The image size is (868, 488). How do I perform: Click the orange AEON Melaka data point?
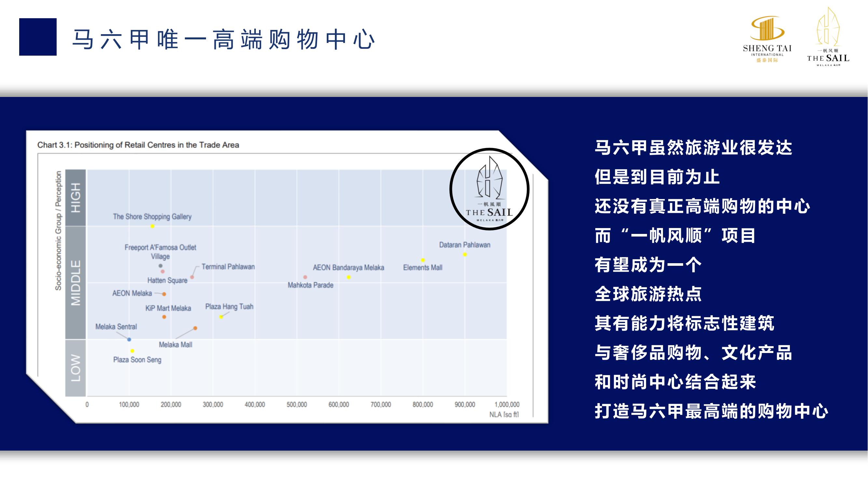point(164,294)
